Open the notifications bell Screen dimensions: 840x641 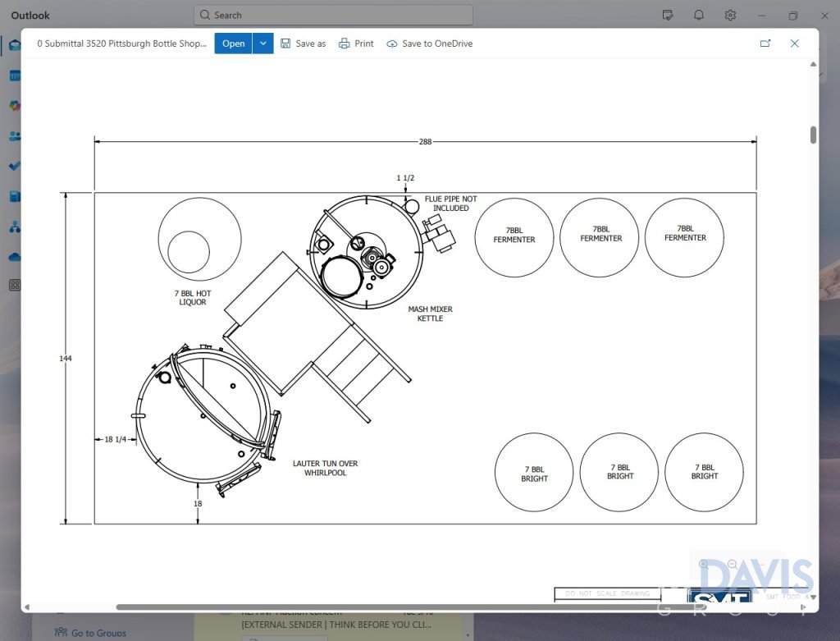coord(699,15)
